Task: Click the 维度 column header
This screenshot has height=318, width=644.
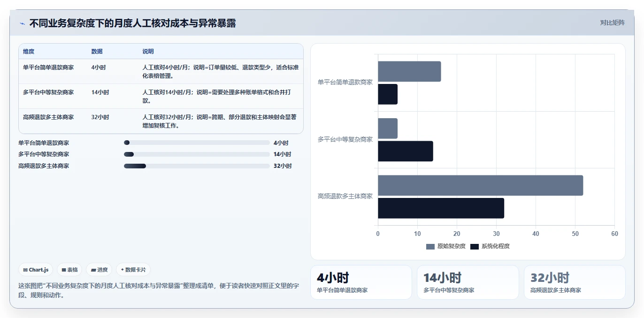Action: (x=29, y=52)
